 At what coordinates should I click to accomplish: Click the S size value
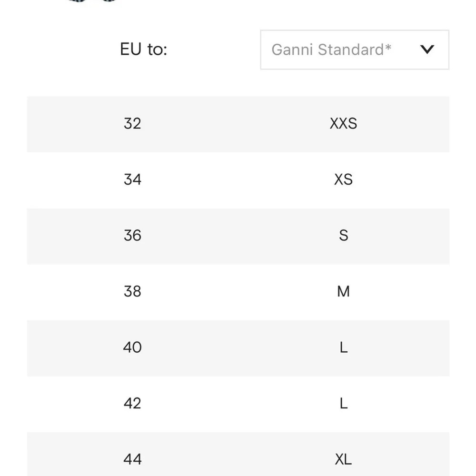point(343,236)
